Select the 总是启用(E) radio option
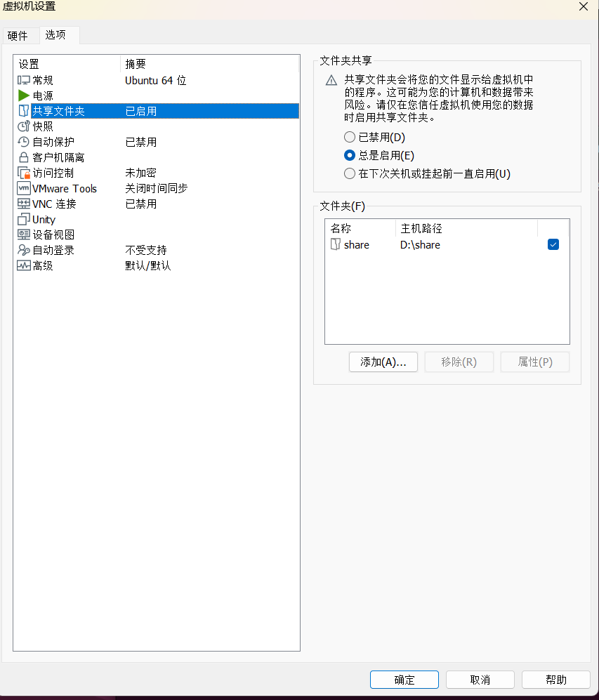This screenshot has height=700, width=599. click(350, 155)
